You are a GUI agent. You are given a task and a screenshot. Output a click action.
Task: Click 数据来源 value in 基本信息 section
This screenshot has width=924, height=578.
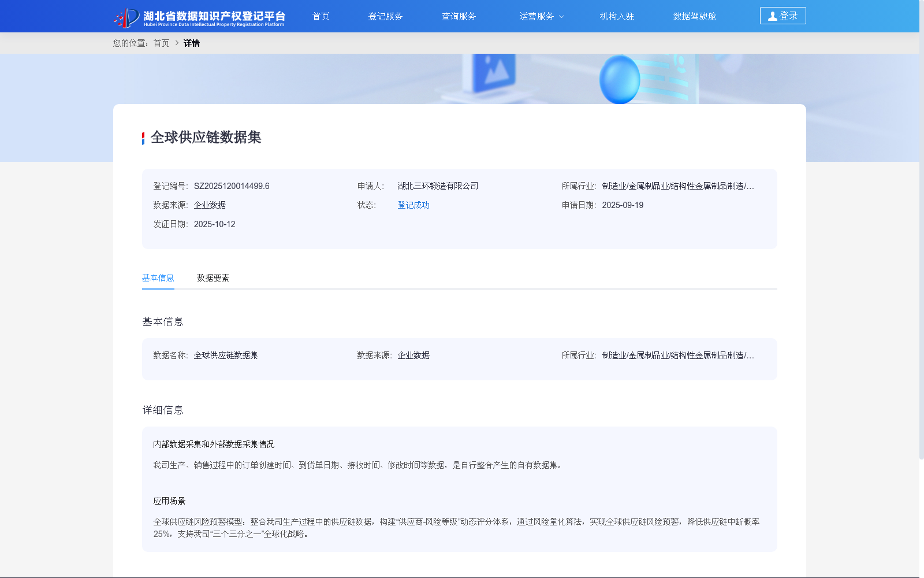(x=413, y=355)
